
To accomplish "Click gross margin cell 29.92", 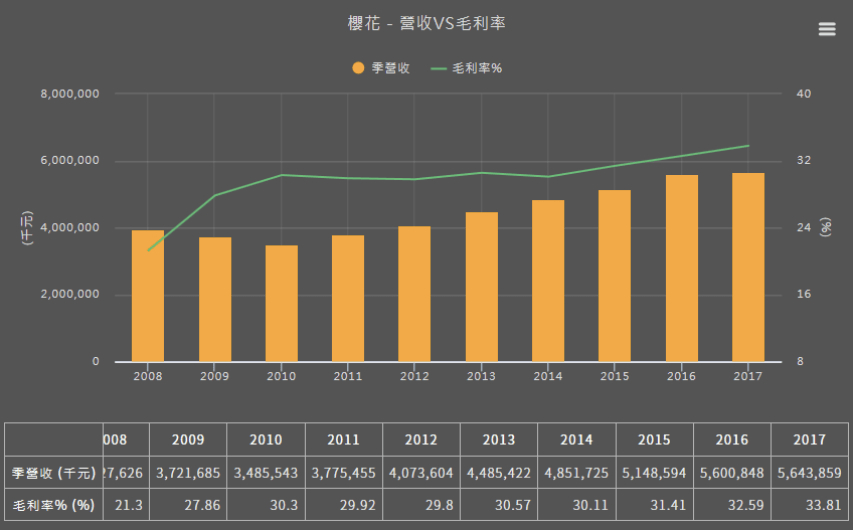I will pos(344,505).
